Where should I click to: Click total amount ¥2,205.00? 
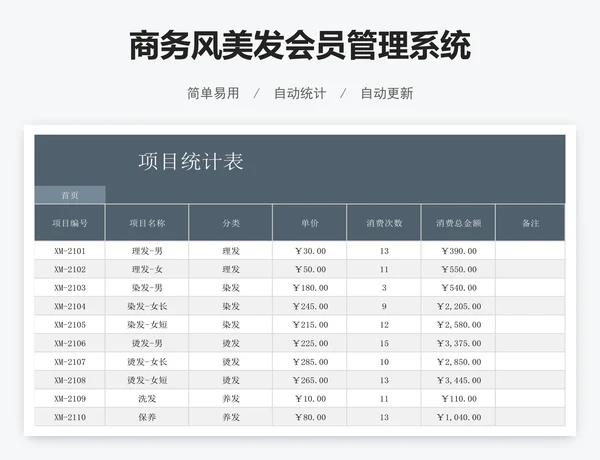click(458, 306)
